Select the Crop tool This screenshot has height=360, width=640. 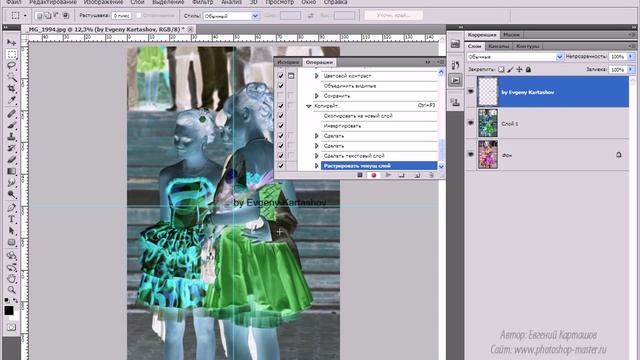[11, 88]
